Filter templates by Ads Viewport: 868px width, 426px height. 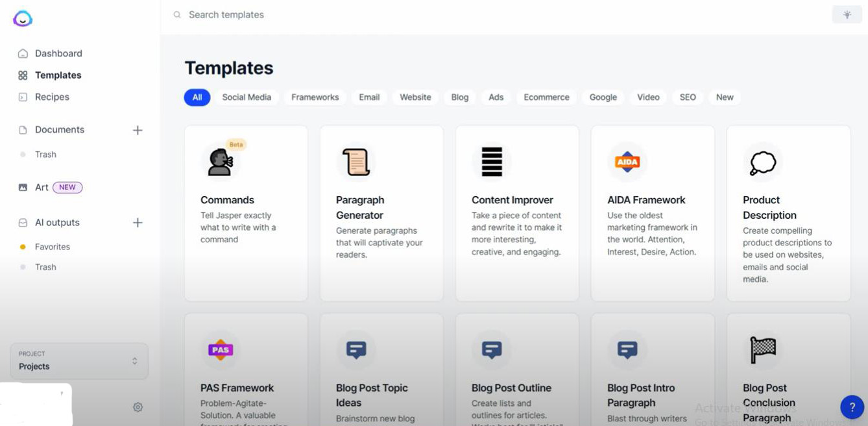click(x=496, y=97)
